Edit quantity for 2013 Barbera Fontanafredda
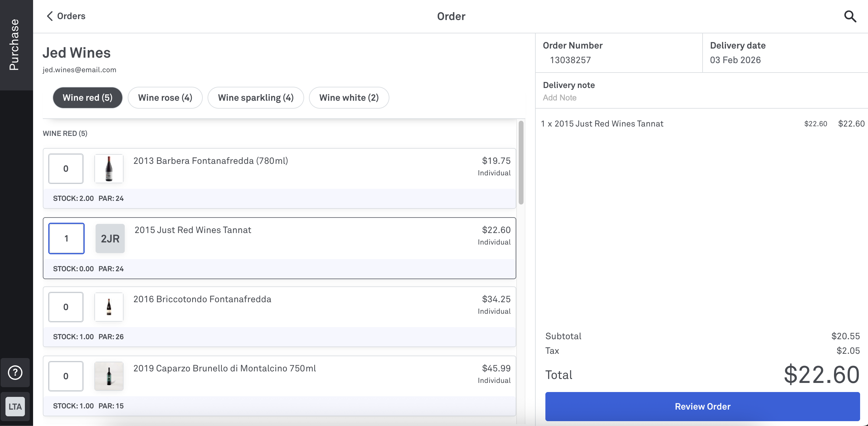 tap(66, 169)
